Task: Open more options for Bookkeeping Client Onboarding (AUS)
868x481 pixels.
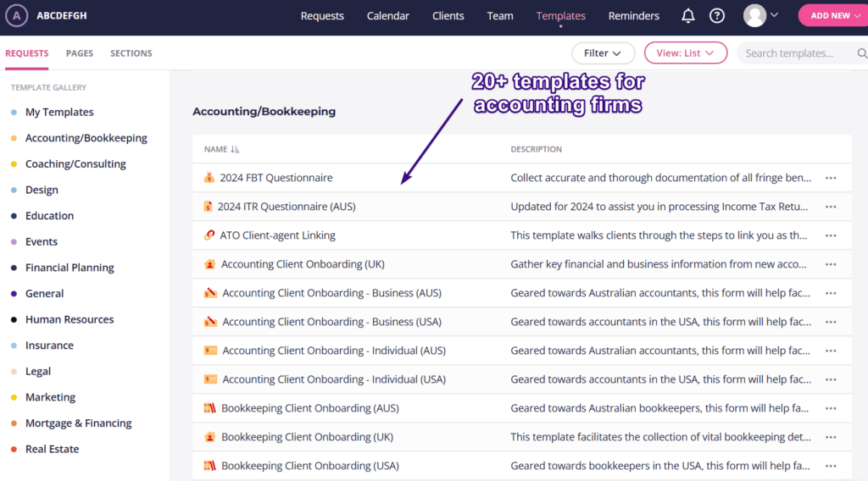Action: tap(831, 408)
